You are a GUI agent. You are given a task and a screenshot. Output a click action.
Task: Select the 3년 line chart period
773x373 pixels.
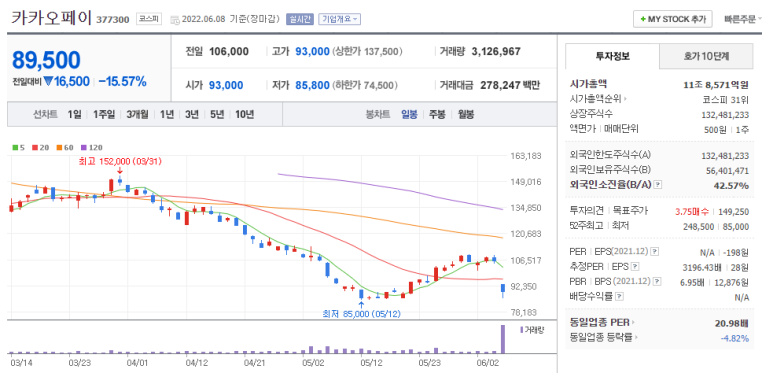pyautogui.click(x=192, y=114)
